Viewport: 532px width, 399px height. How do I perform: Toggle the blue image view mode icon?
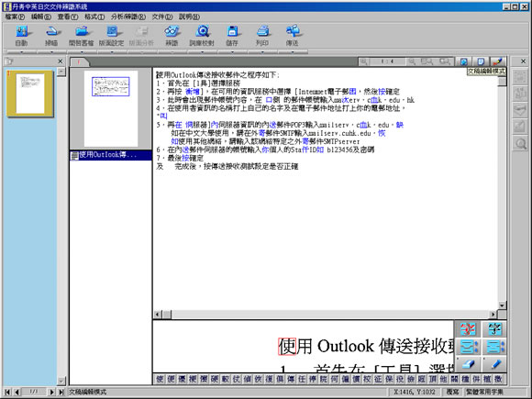pyautogui.click(x=464, y=61)
